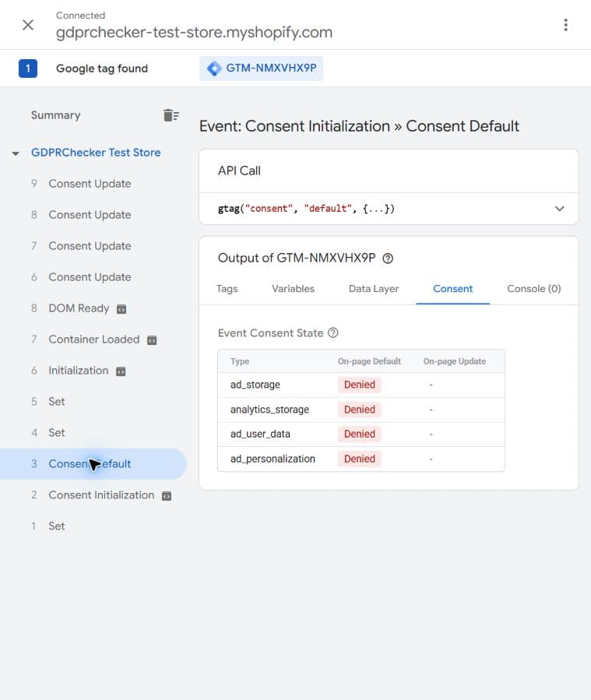Close the Tag Assistant debug panel
This screenshot has height=700, width=591.
click(28, 25)
